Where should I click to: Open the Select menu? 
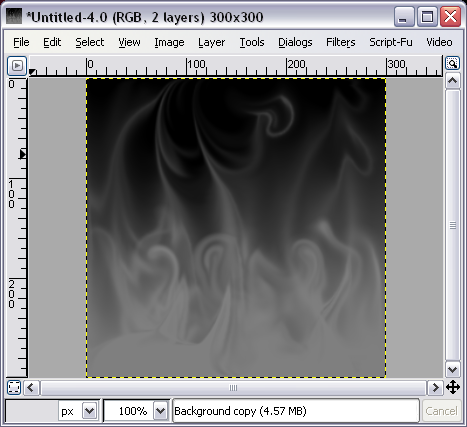pyautogui.click(x=89, y=42)
